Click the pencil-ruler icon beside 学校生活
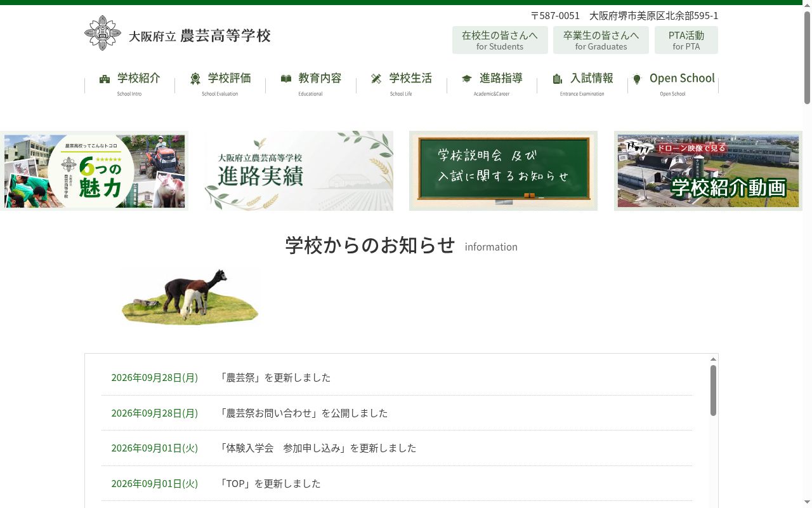Image resolution: width=812 pixels, height=508 pixels. pos(376,79)
